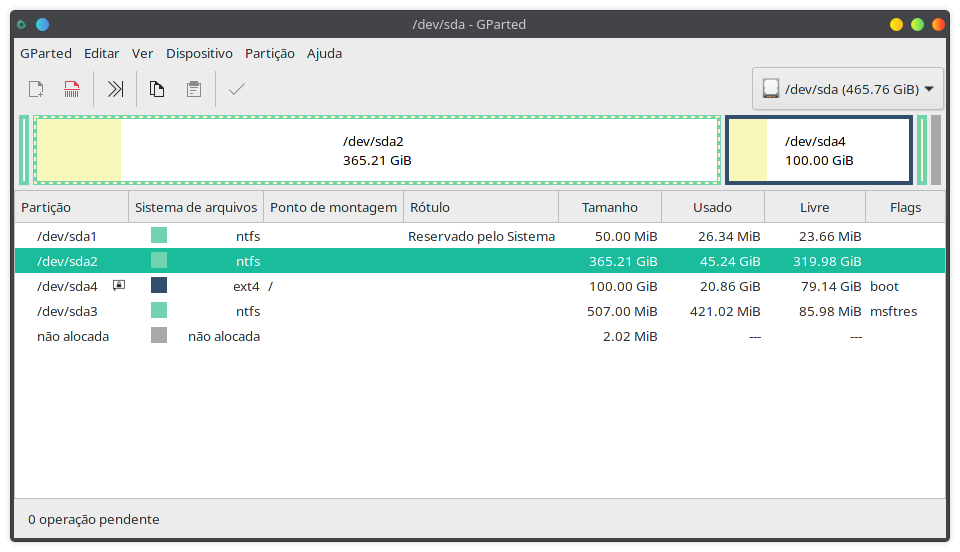Image resolution: width=960 pixels, height=552 pixels.
Task: Click the Rótulo column header
Action: point(481,207)
